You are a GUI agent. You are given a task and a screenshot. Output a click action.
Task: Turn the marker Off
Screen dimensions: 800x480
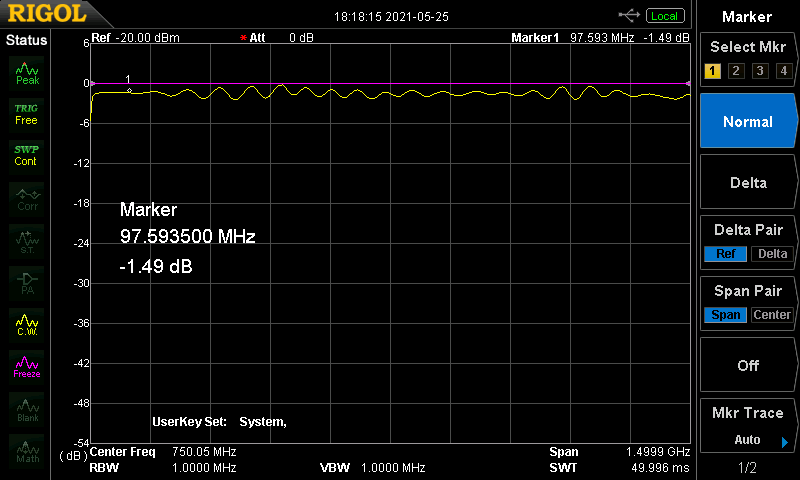748,365
